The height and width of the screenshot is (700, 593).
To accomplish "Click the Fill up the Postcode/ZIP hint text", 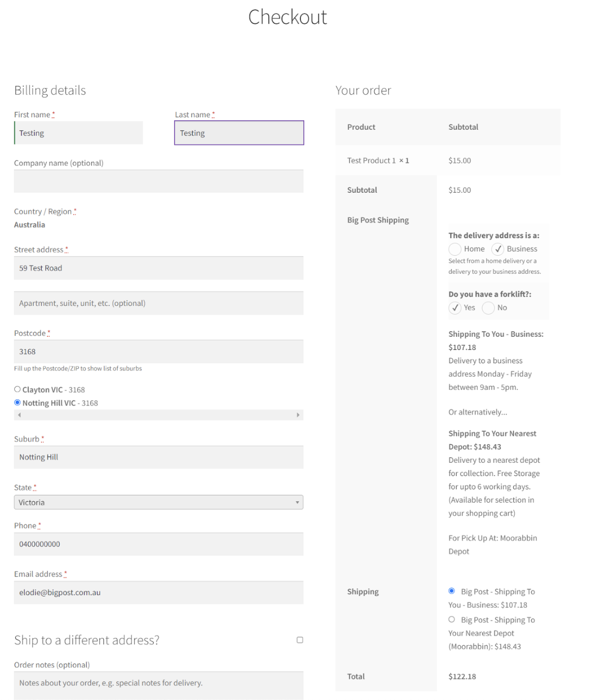I will 78,368.
